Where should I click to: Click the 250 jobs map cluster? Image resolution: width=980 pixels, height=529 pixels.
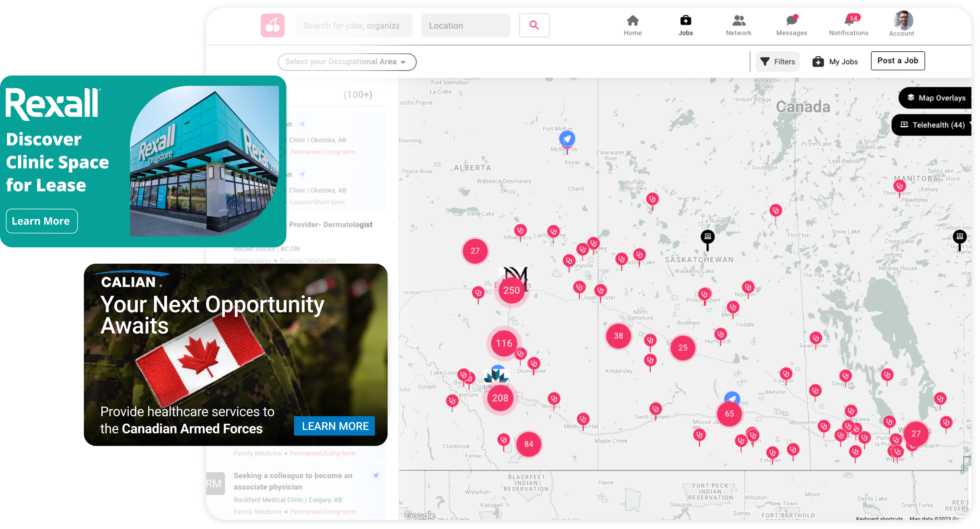511,290
